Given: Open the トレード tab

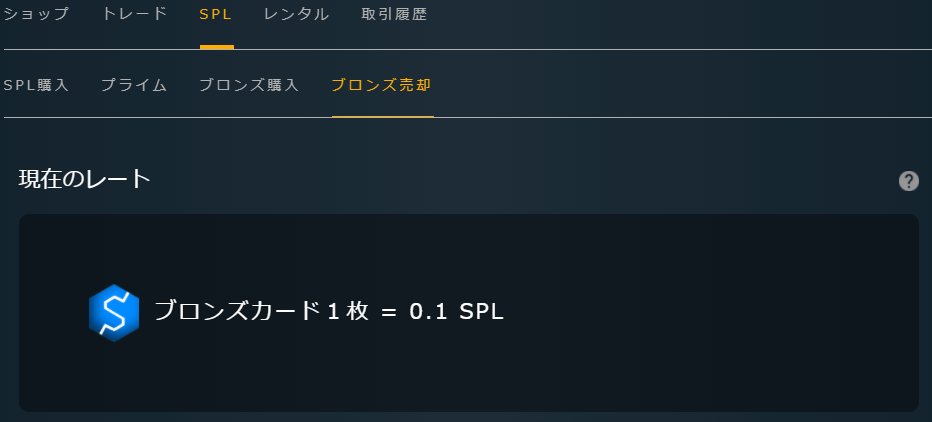Looking at the screenshot, I should pos(134,14).
